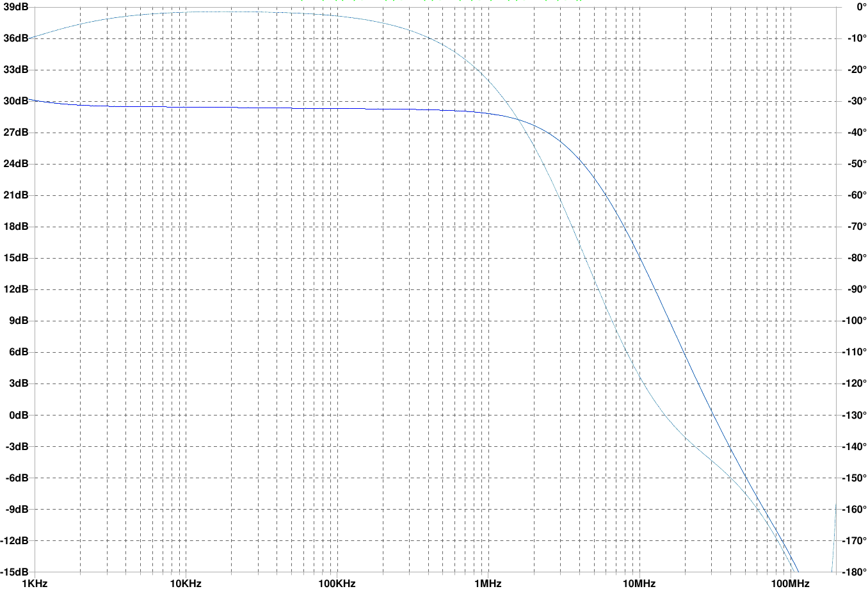Click the 100KHz frequency axis label
This screenshot has width=868, height=589.
(337, 583)
